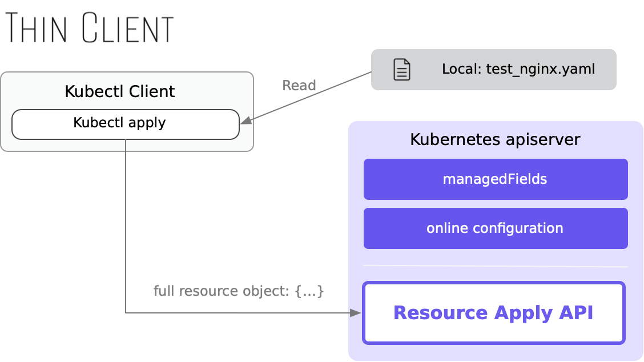Click the 'Thin Client' title

point(90,28)
